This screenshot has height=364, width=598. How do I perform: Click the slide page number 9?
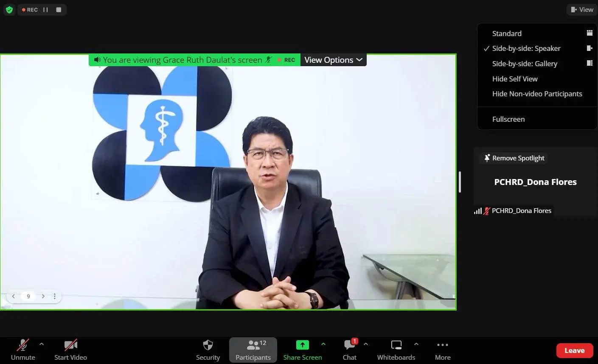(28, 297)
